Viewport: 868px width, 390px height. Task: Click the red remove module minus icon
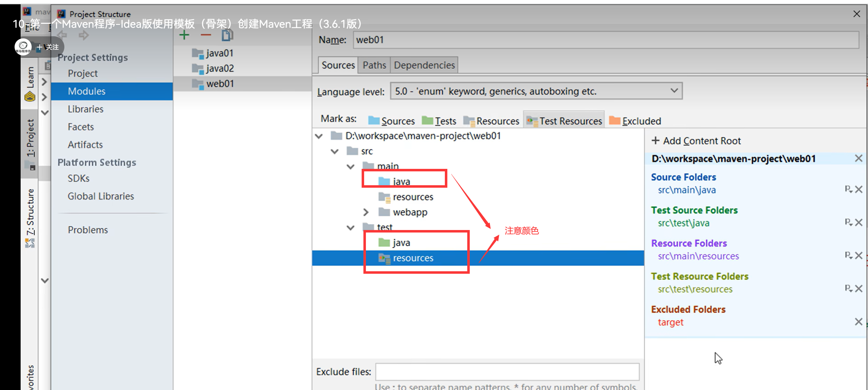[206, 35]
